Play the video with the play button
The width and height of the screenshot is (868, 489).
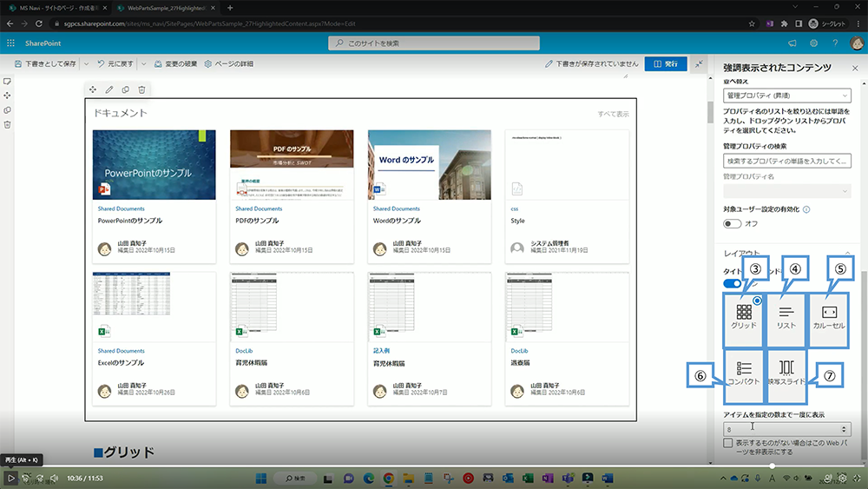tap(10, 478)
